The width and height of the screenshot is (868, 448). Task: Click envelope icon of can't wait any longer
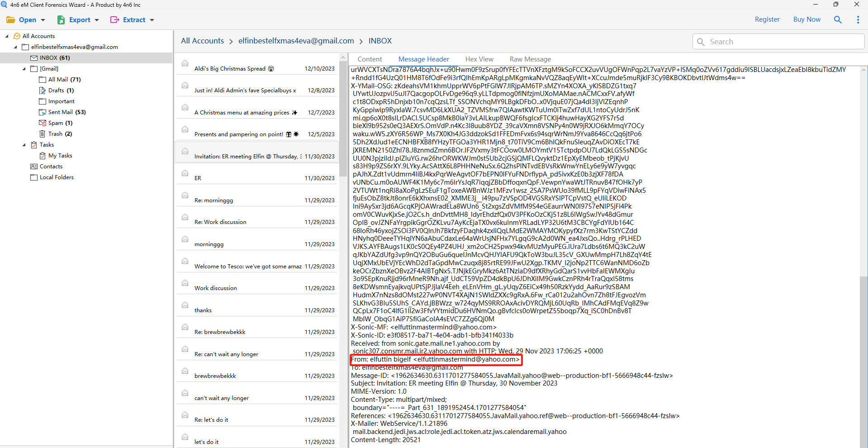[185, 392]
